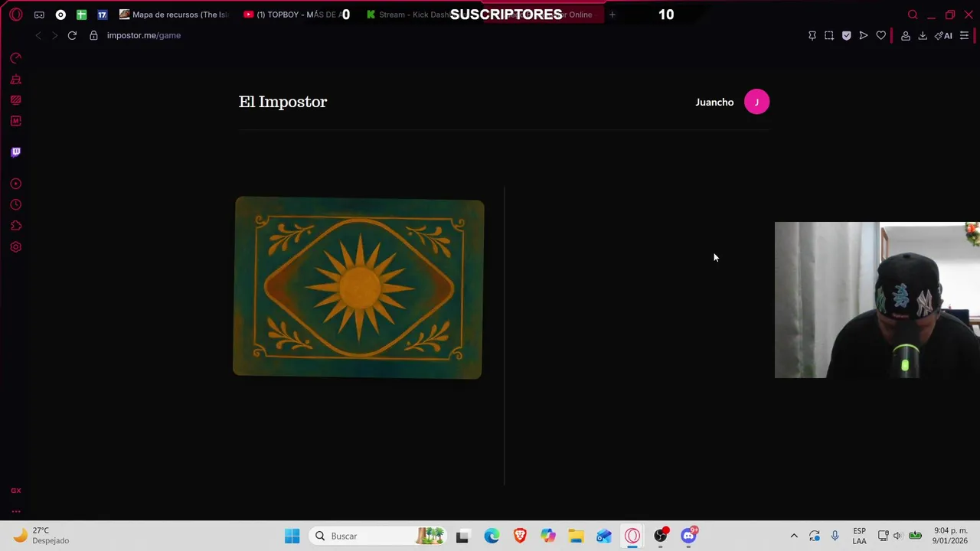
Task: Flip the sun-patterned game card
Action: point(358,288)
